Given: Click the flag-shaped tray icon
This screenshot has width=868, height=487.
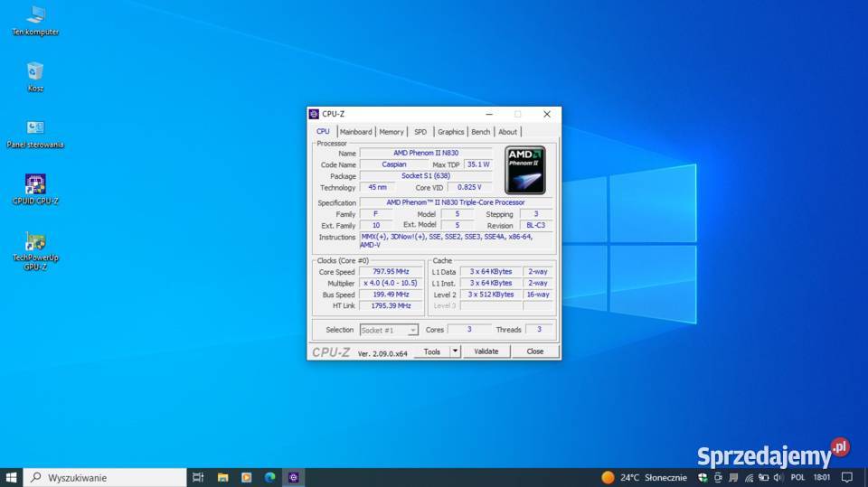Looking at the screenshot, I should pyautogui.click(x=733, y=477).
